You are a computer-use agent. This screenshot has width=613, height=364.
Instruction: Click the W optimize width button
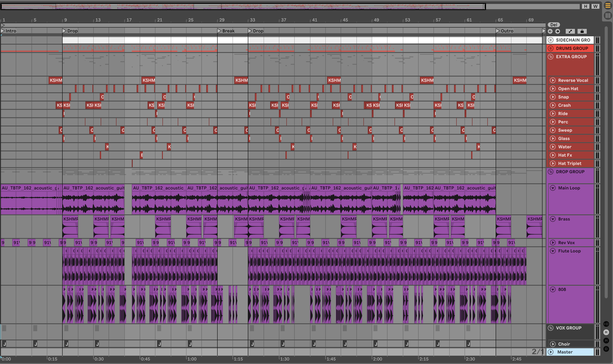pos(595,6)
